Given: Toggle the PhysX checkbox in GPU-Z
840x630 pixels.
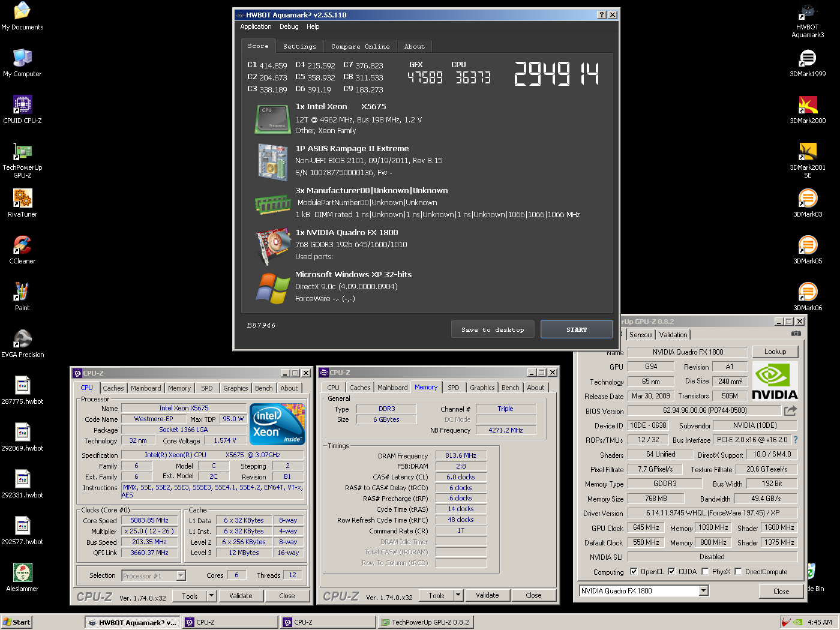Looking at the screenshot, I should tap(705, 572).
